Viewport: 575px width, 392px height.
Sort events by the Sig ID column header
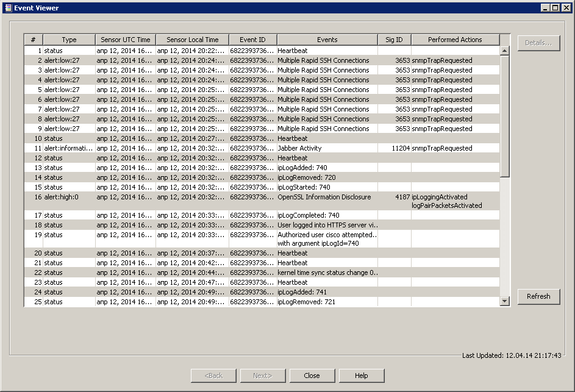[x=394, y=39]
